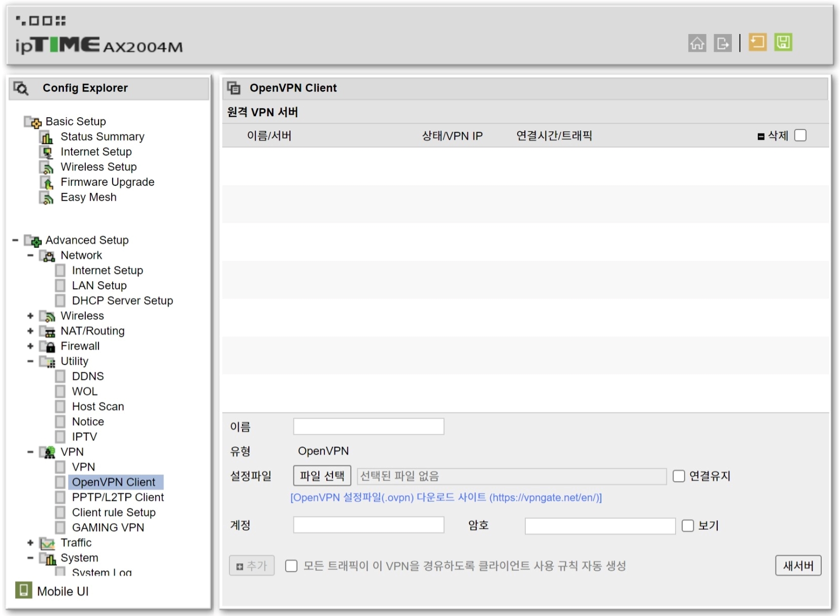Click the NAT/Routing icon
Image resolution: width=840 pixels, height=616 pixels.
click(47, 331)
